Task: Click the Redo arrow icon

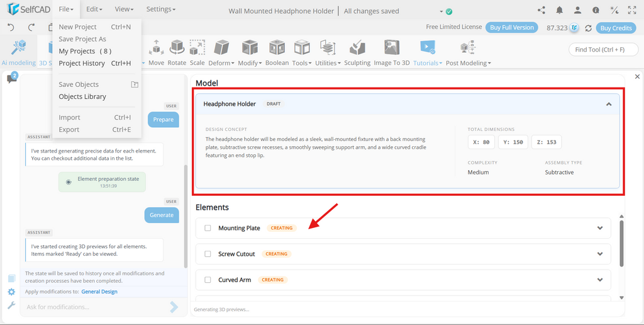Action: 31,28
